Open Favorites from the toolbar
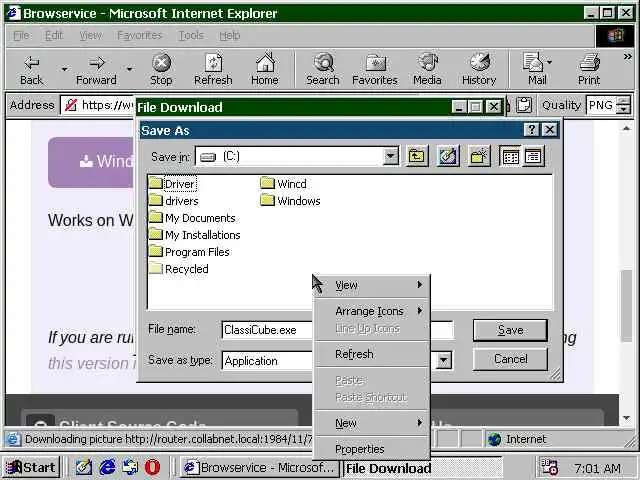The width and height of the screenshot is (640, 480). (375, 69)
